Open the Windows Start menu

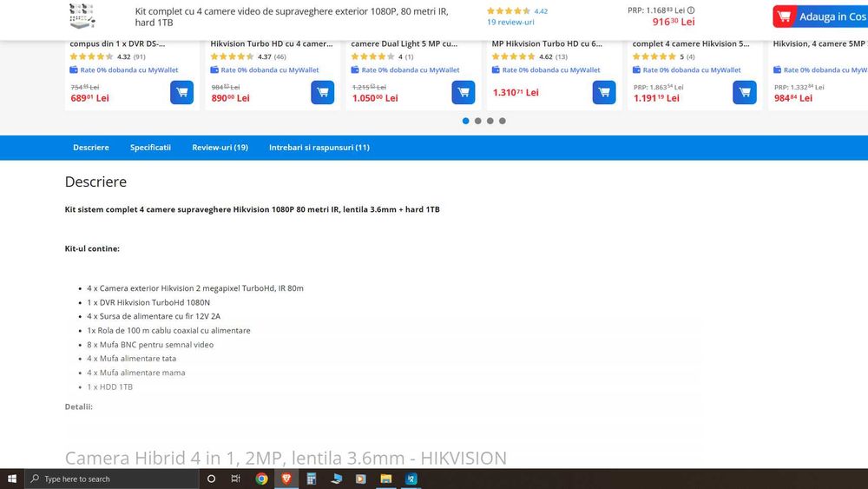click(x=11, y=479)
